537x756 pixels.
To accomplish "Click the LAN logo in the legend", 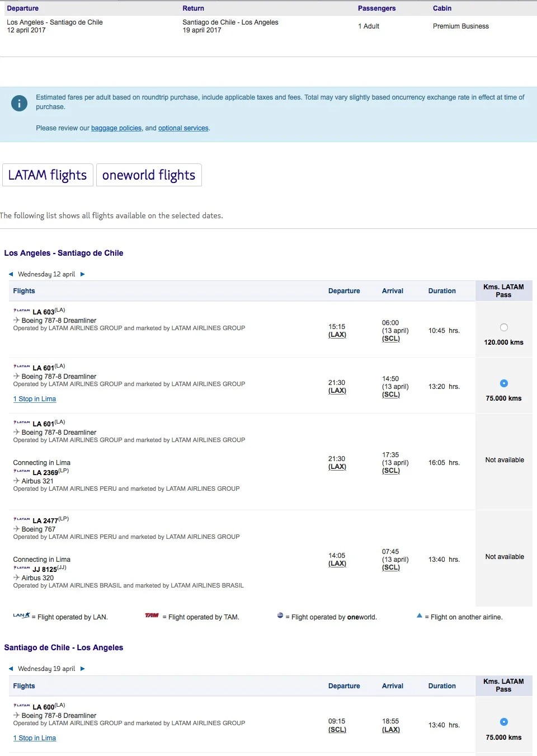I will (21, 616).
